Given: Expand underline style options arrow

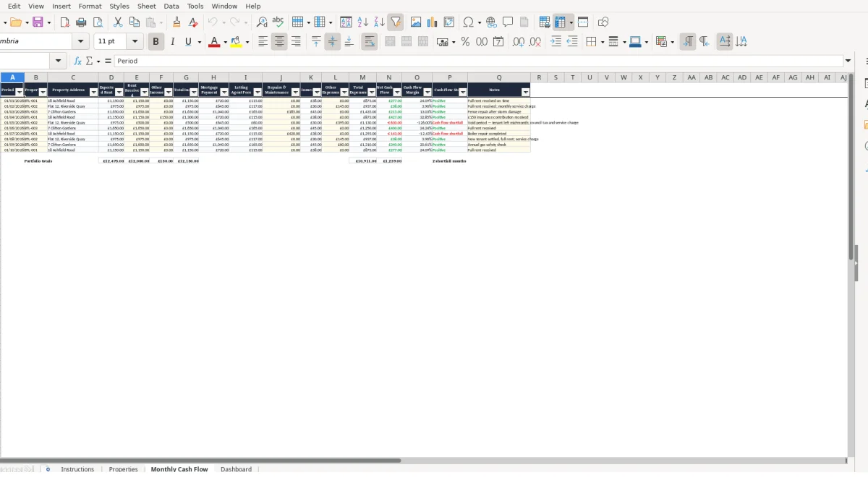Looking at the screenshot, I should [199, 42].
